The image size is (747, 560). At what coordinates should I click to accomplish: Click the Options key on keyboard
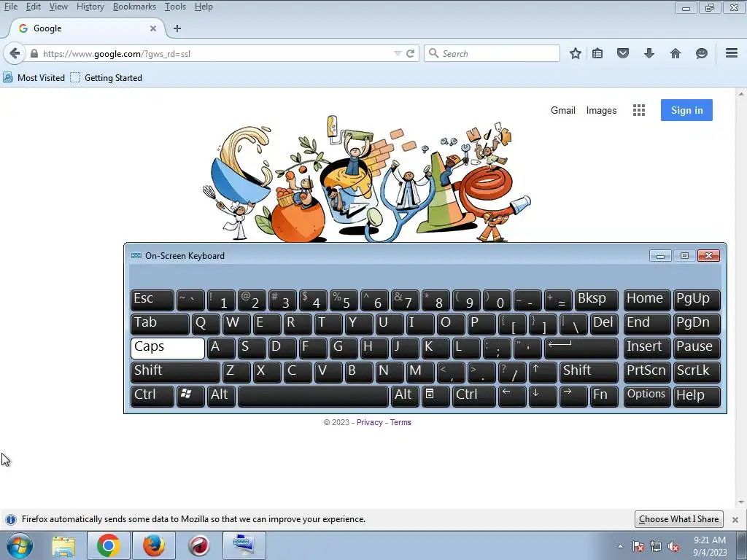(647, 396)
